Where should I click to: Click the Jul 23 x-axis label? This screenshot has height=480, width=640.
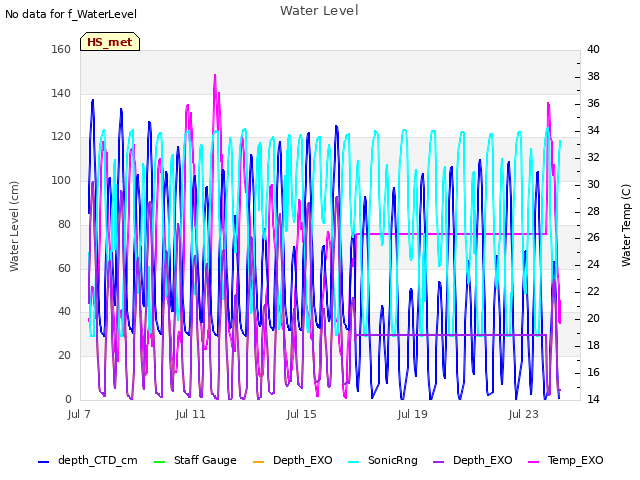[523, 414]
